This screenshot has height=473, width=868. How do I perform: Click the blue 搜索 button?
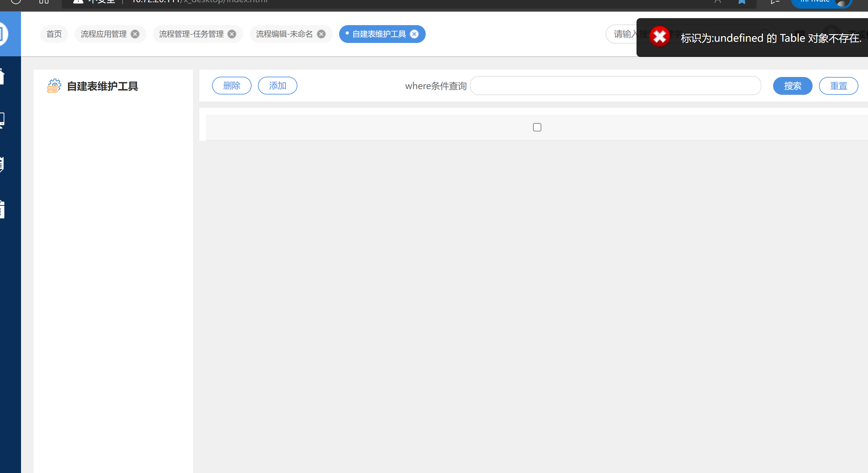click(792, 86)
